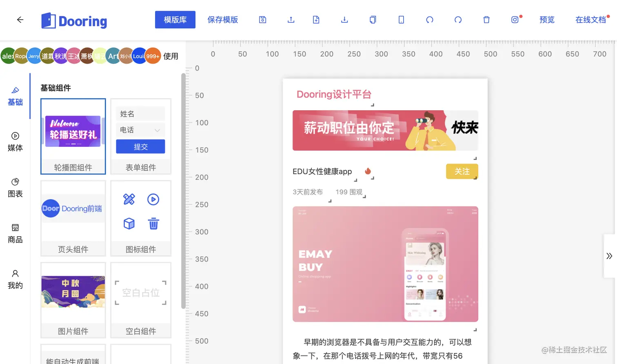The height and width of the screenshot is (364, 617).
Task: Click the mobile phone preview icon
Action: [402, 20]
